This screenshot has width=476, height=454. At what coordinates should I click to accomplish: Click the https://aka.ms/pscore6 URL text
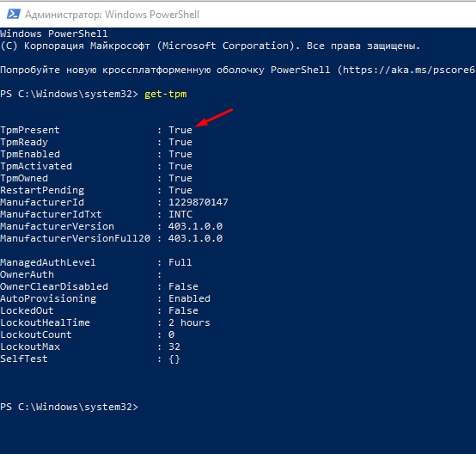[x=409, y=71]
